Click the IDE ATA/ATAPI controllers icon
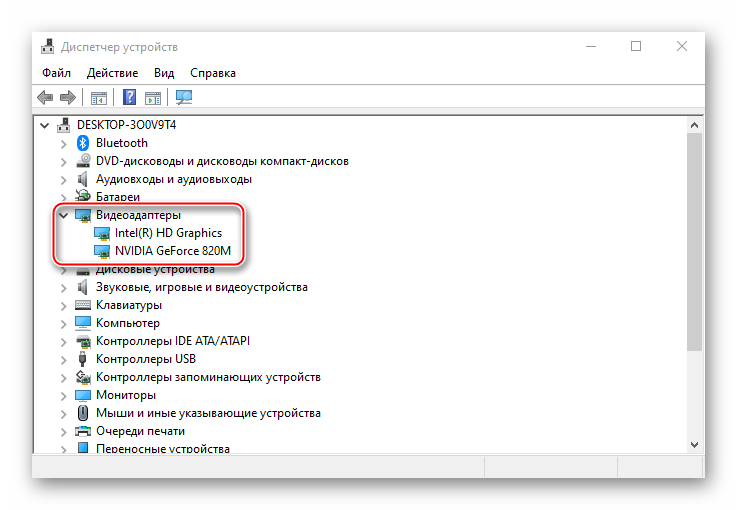The height and width of the screenshot is (510, 737). [x=83, y=341]
